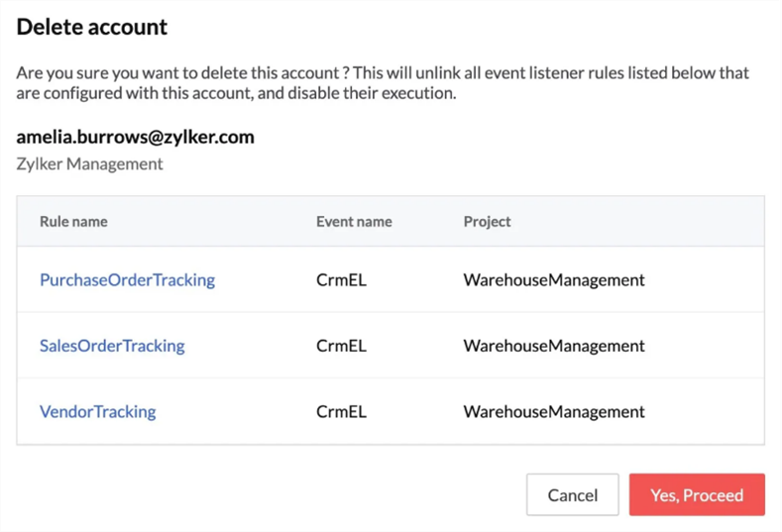Select CrmEL event in VendorTracking row
The image size is (782, 532).
341,411
